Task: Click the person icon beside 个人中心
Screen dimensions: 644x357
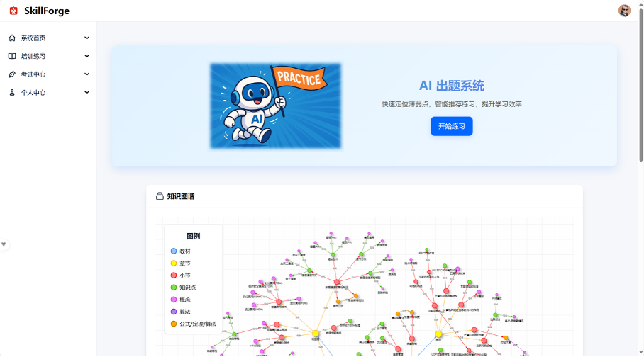Action: [x=12, y=93]
